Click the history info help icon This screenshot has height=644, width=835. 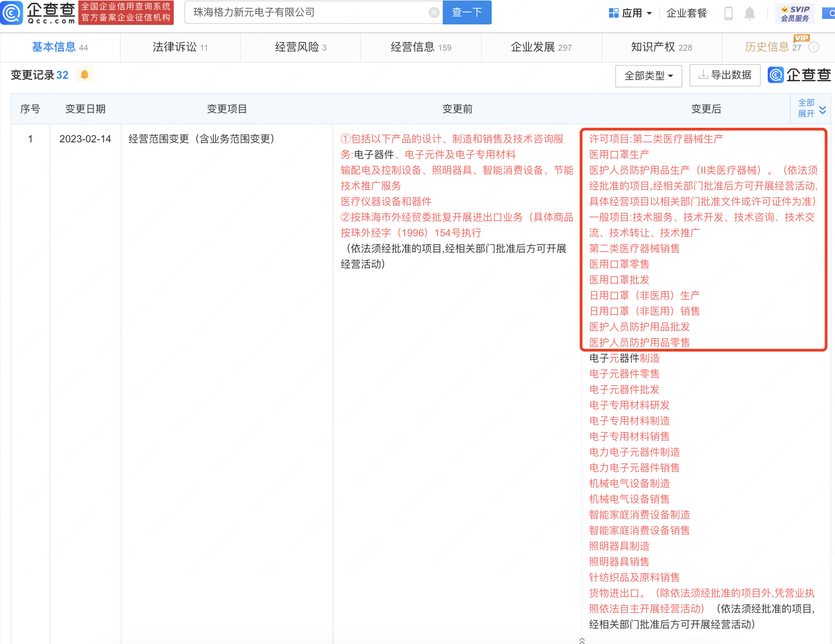(x=814, y=47)
